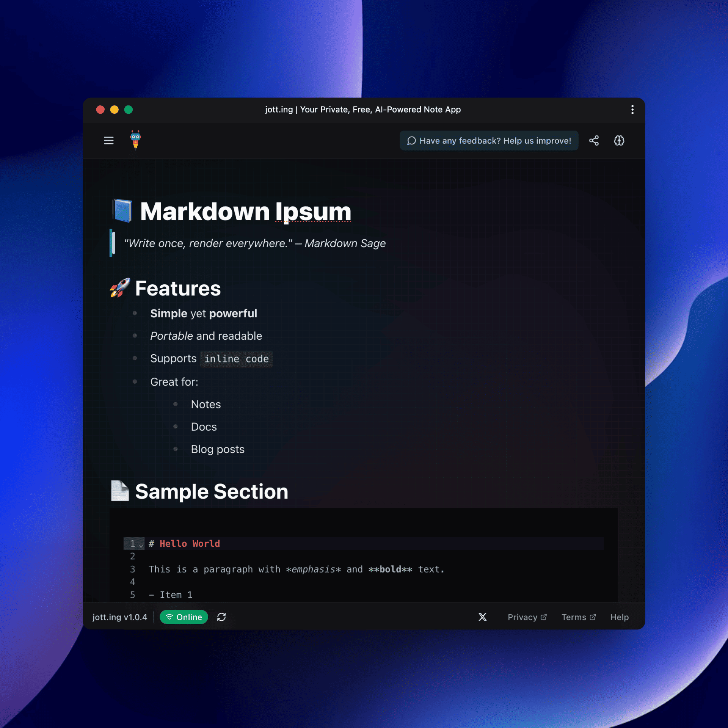The height and width of the screenshot is (728, 728).
Task: Maximize the window with green button
Action: (x=129, y=110)
